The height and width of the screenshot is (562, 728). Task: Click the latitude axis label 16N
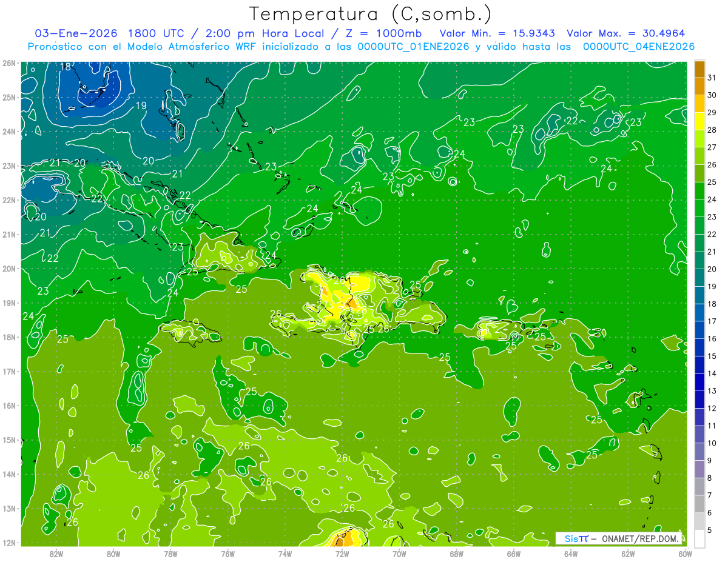point(9,406)
